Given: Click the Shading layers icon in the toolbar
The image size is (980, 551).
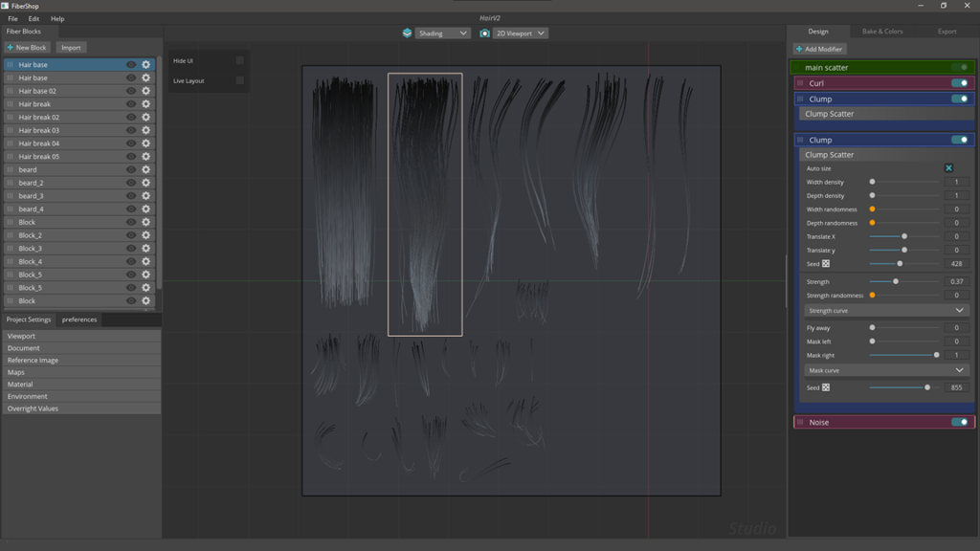Looking at the screenshot, I should (x=406, y=33).
